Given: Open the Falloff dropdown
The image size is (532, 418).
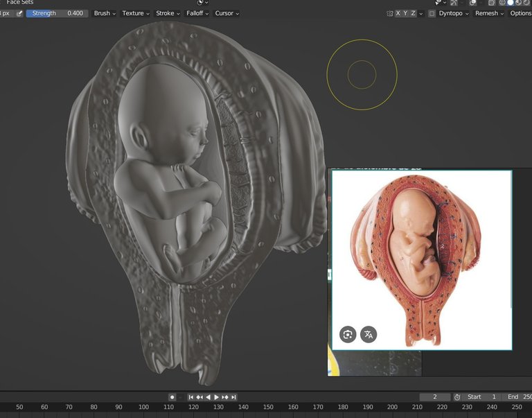Looking at the screenshot, I should pos(197,13).
